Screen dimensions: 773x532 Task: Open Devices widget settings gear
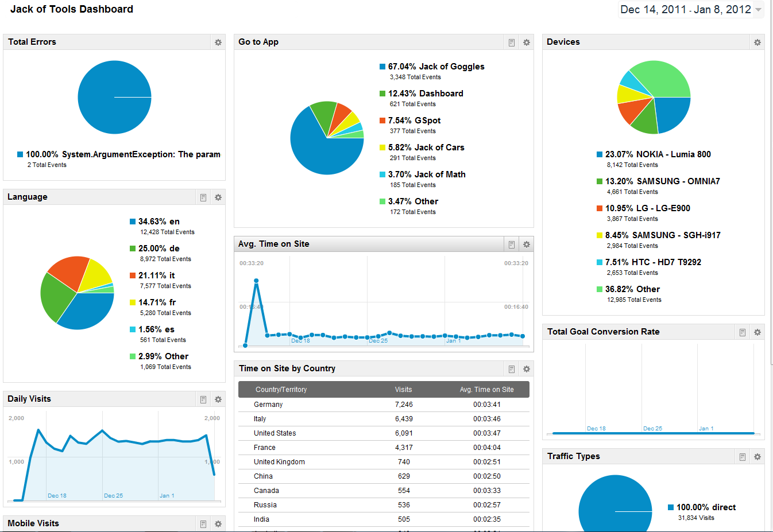click(757, 42)
